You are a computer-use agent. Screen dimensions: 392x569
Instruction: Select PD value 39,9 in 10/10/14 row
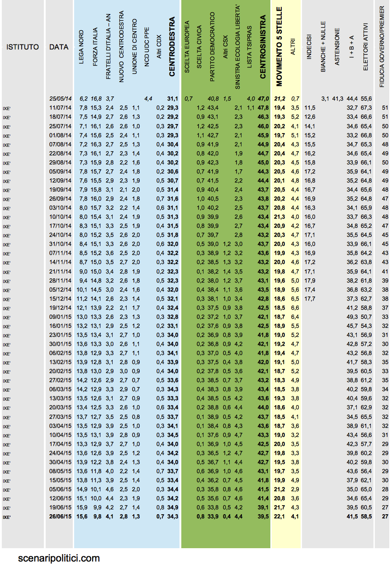coord(213,216)
